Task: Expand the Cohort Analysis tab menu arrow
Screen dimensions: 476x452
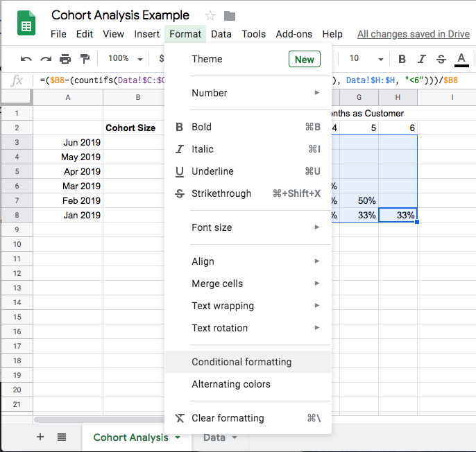Action: [178, 437]
